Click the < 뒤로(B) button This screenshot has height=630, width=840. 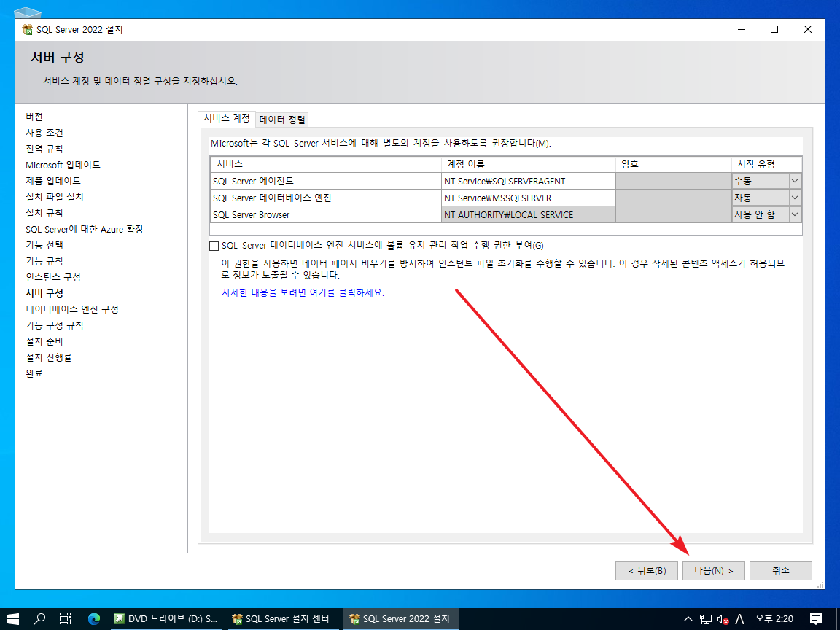647,570
